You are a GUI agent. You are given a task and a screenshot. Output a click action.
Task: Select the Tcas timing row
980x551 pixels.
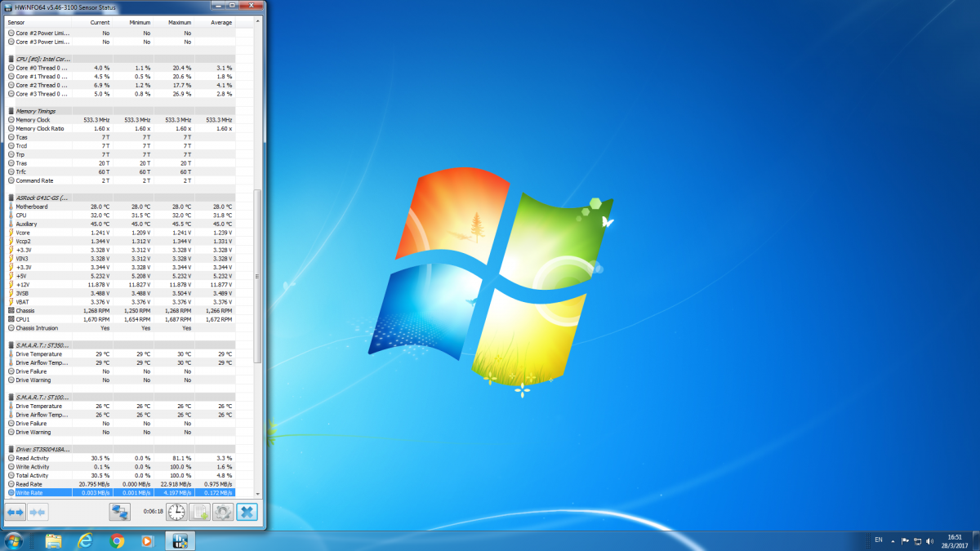click(120, 137)
